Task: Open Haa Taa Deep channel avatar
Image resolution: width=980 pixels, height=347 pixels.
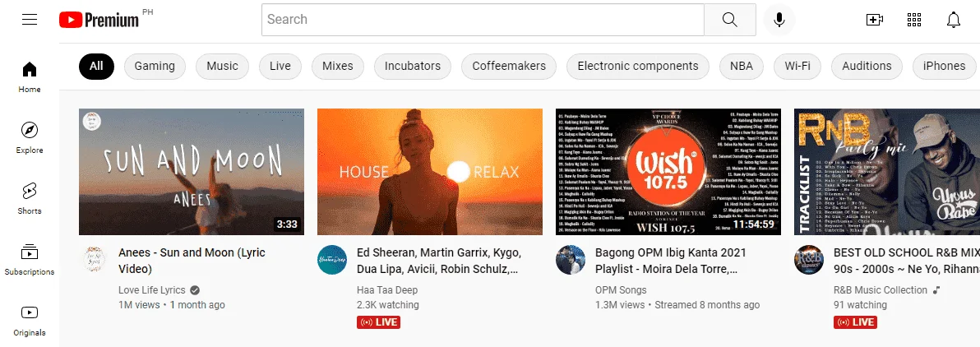Action: point(332,260)
